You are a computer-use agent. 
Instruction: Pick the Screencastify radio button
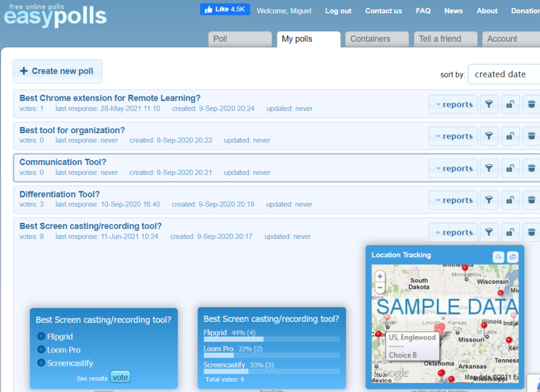click(x=42, y=363)
